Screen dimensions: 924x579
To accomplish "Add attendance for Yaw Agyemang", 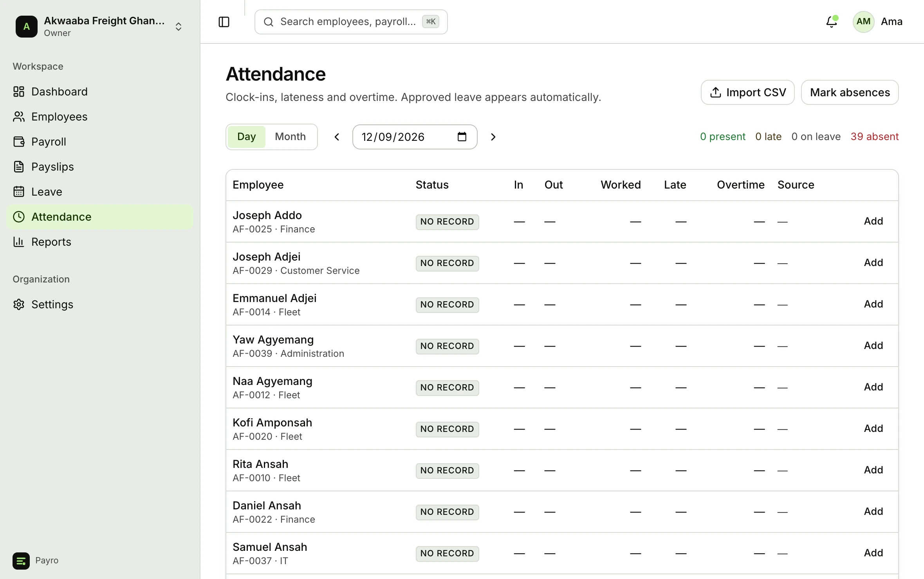I will (x=873, y=345).
